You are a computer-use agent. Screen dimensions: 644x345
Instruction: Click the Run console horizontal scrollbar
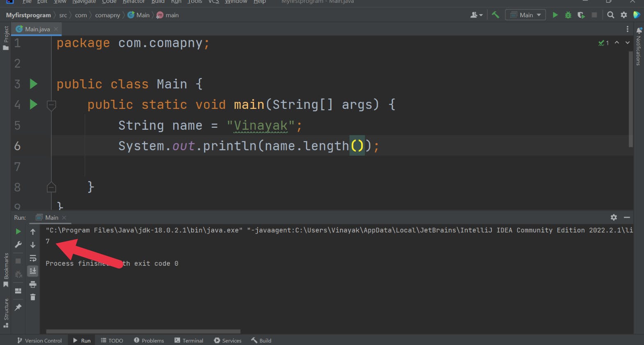pos(143,331)
